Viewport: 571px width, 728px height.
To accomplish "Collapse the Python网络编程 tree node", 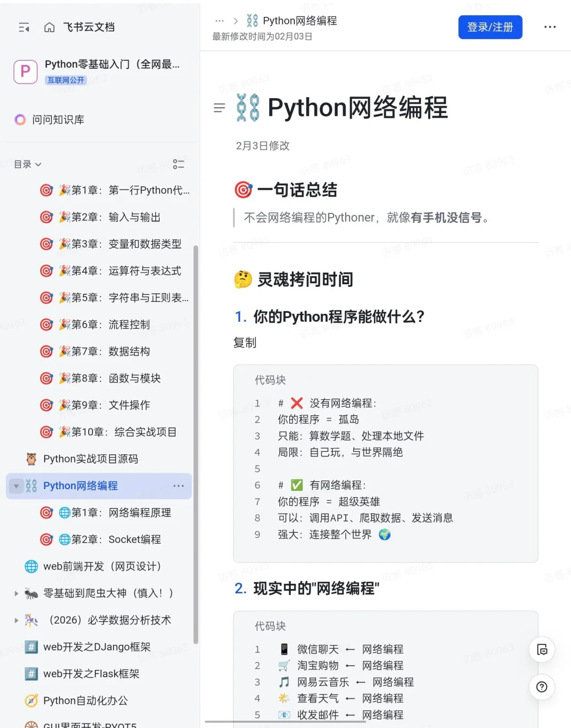I will pyautogui.click(x=16, y=486).
